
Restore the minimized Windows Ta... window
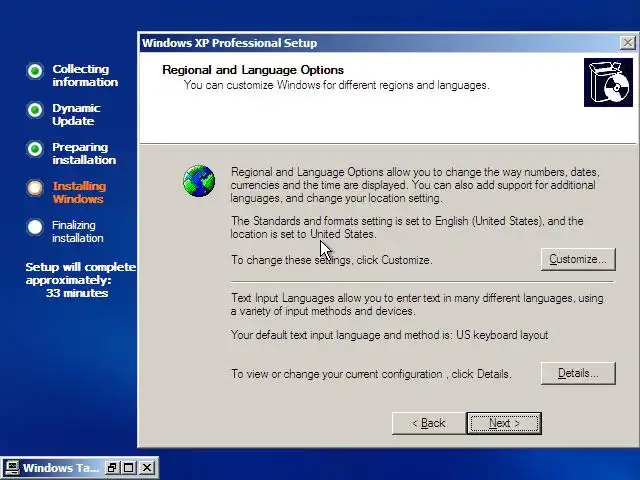(x=111, y=468)
